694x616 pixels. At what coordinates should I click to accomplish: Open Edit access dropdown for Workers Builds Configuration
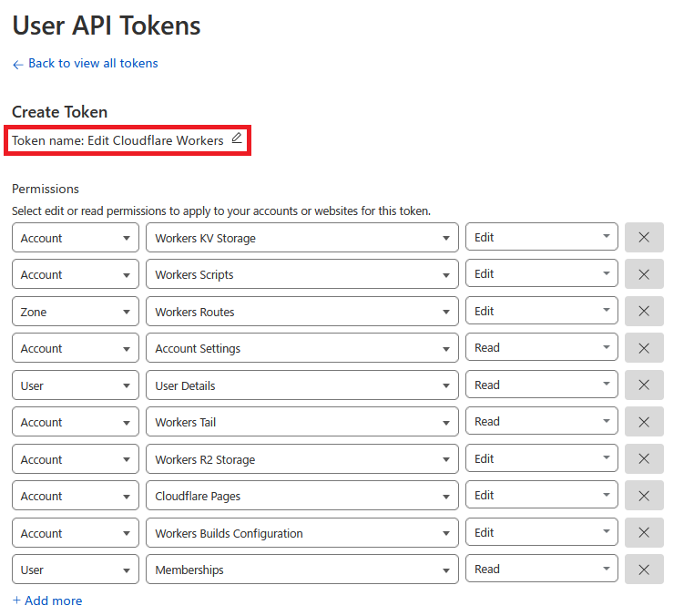(x=542, y=532)
